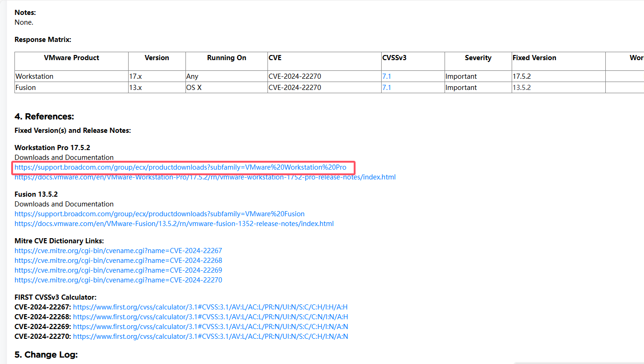Select the Fusion product cell in table
The height and width of the screenshot is (364, 644).
(x=71, y=88)
